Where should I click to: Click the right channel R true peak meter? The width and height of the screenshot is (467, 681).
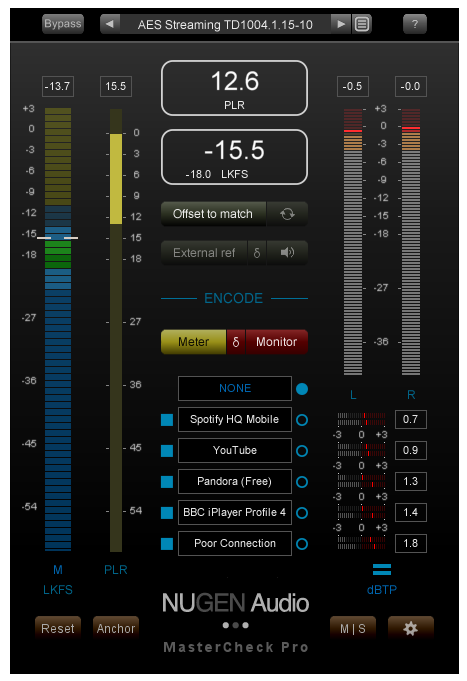(x=411, y=241)
